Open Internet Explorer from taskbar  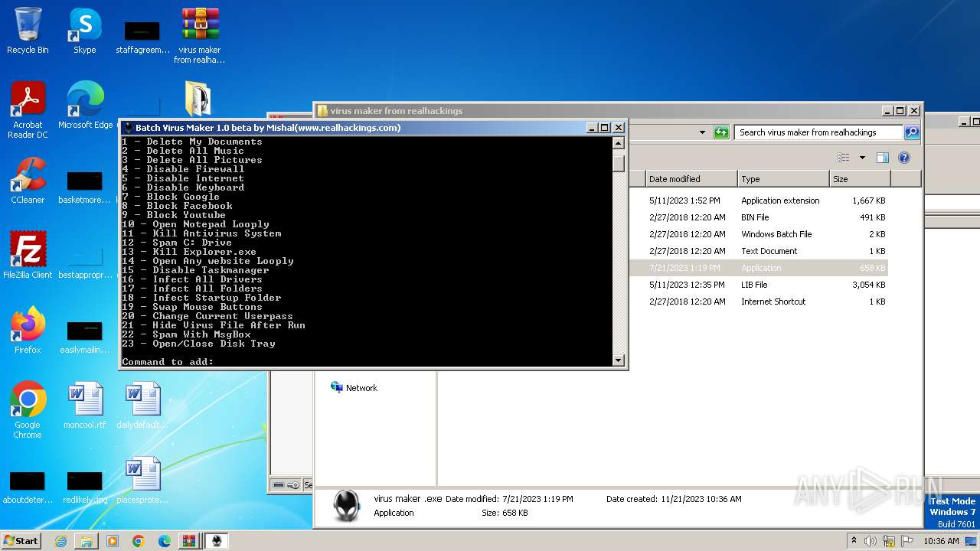[x=60, y=541]
